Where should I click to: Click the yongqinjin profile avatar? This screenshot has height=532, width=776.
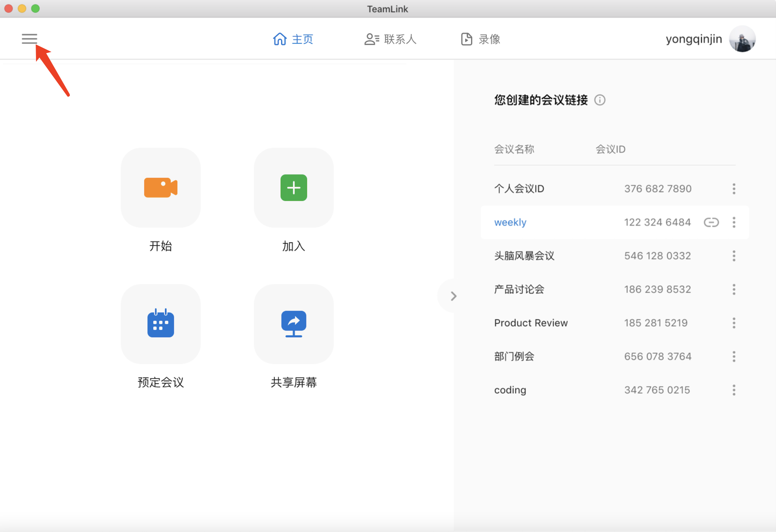(x=742, y=39)
